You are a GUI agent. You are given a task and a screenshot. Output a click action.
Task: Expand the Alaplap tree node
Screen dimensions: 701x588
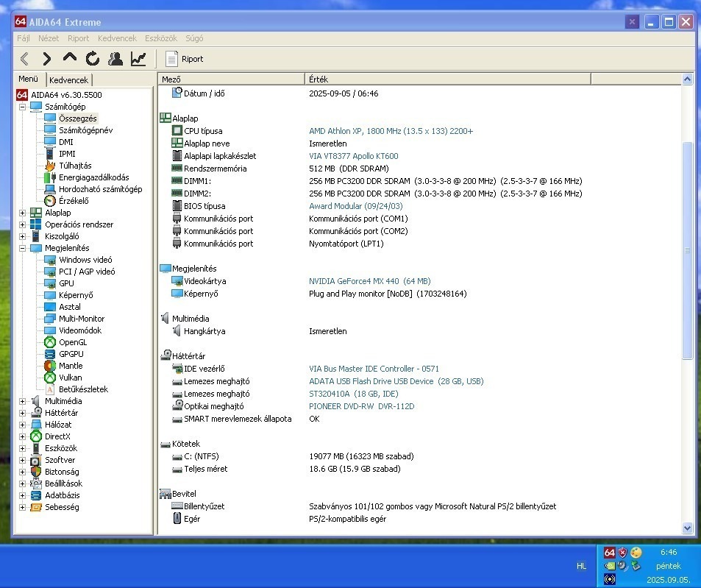tap(22, 213)
